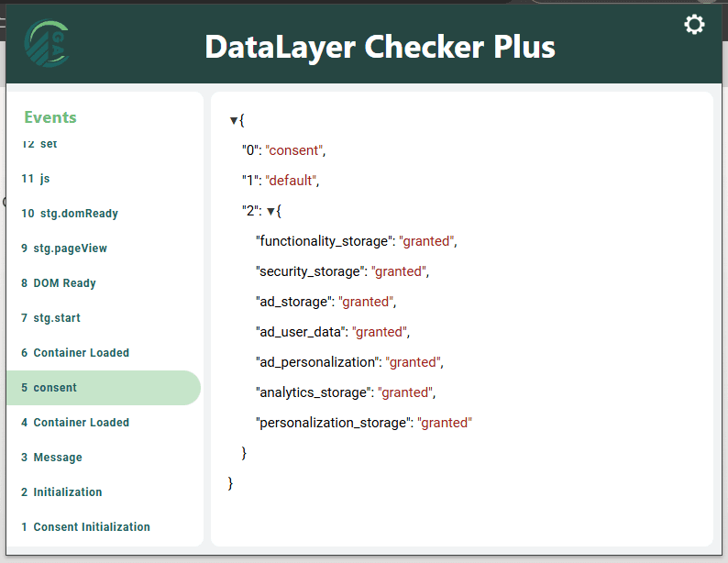Select event 6 Container Loaded
Screen dimensions: 728x563
[x=104, y=353]
